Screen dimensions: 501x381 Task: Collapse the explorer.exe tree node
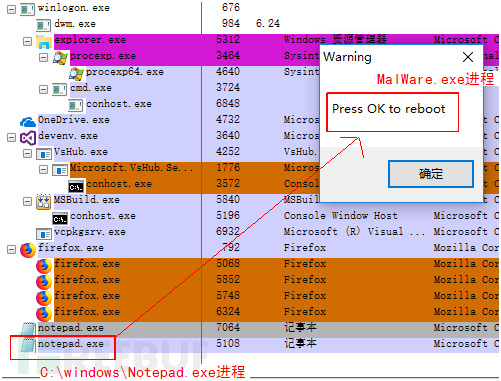click(x=27, y=41)
